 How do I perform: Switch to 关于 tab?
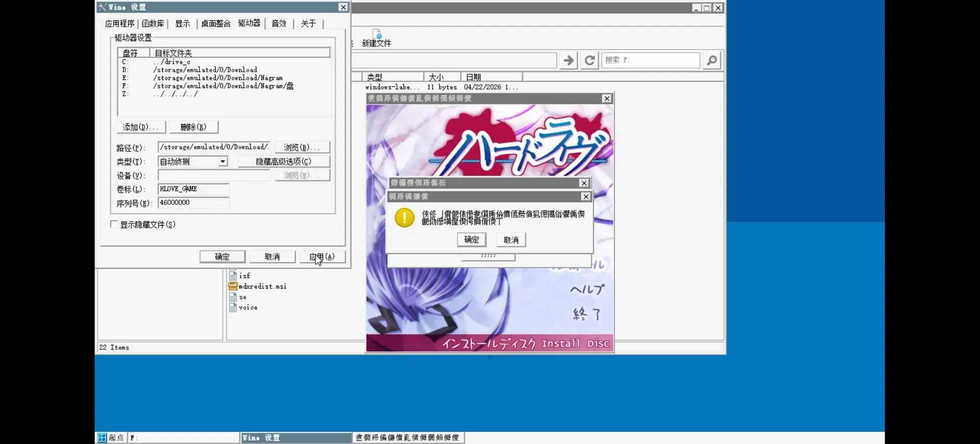point(308,23)
